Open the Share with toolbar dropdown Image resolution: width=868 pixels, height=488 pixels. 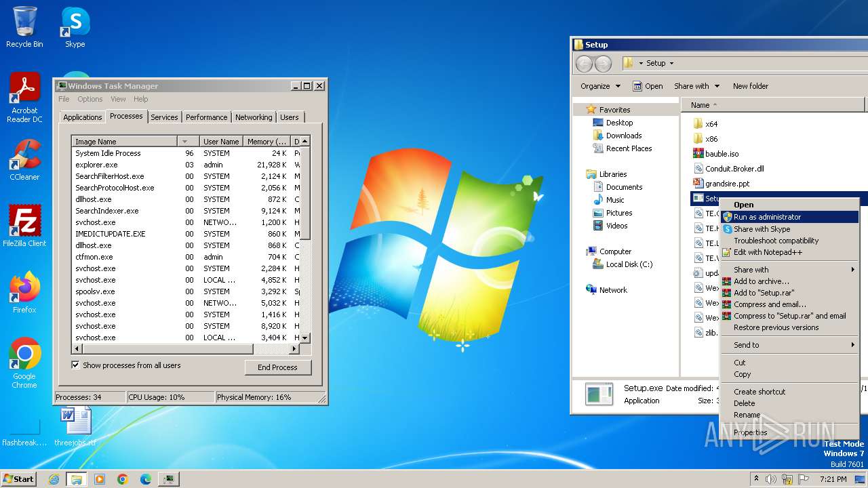(x=696, y=86)
